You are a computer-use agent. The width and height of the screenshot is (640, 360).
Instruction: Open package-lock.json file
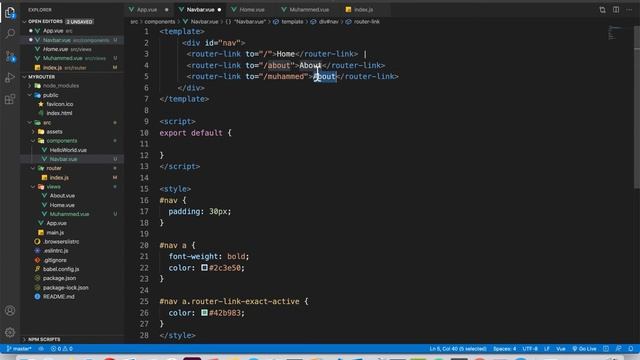65,287
